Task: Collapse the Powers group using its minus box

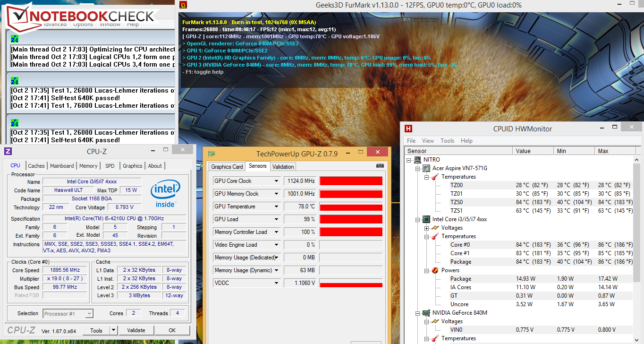Action: pos(426,270)
